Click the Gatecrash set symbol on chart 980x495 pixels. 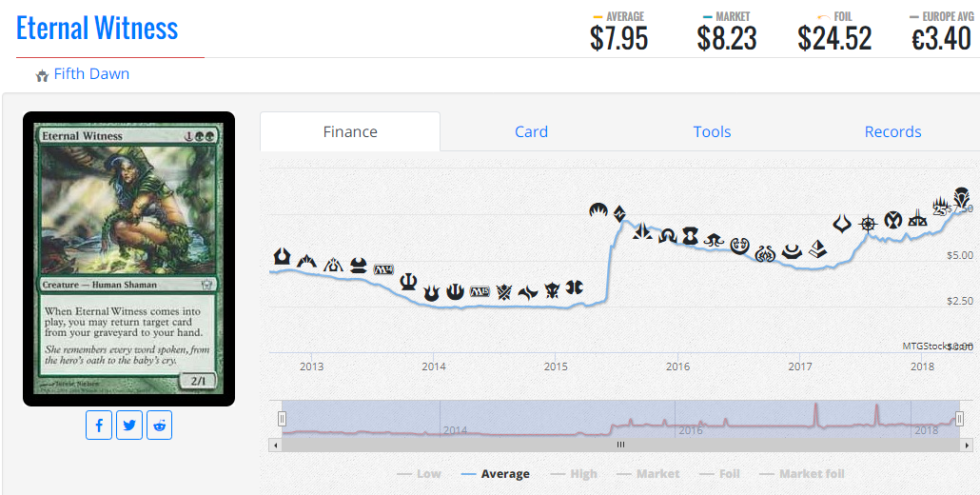click(307, 260)
